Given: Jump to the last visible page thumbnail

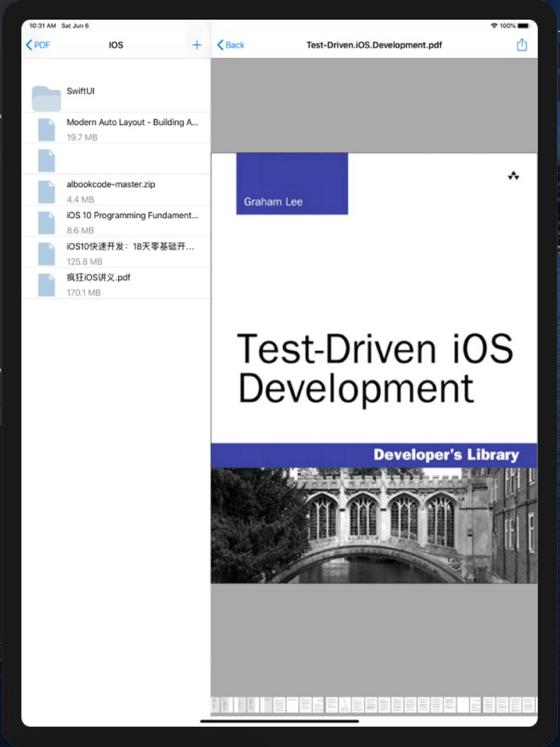Looking at the screenshot, I should pyautogui.click(x=529, y=705).
